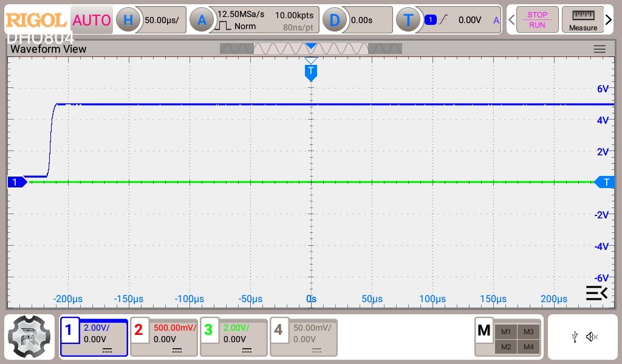Click the USB connection status icon
The image size is (622, 364).
coord(575,337)
